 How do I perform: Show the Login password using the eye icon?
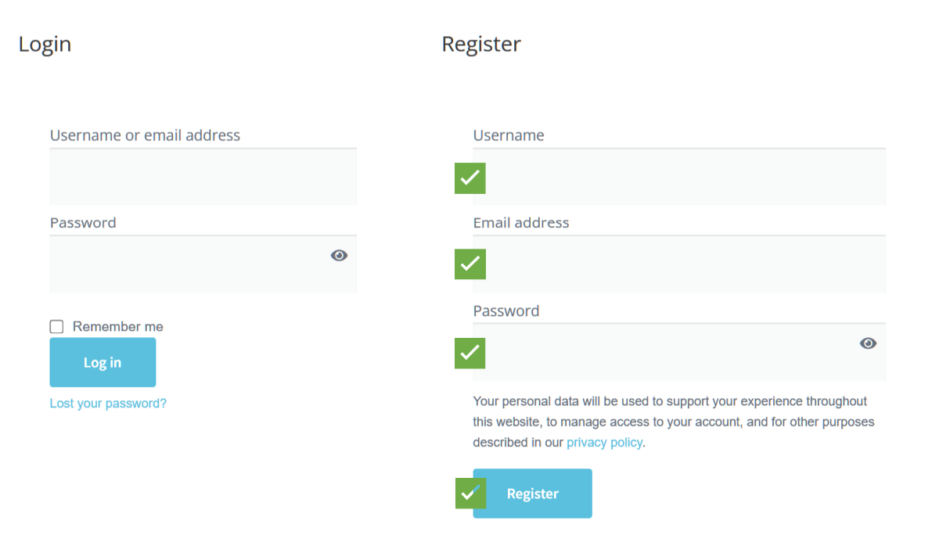pyautogui.click(x=339, y=255)
